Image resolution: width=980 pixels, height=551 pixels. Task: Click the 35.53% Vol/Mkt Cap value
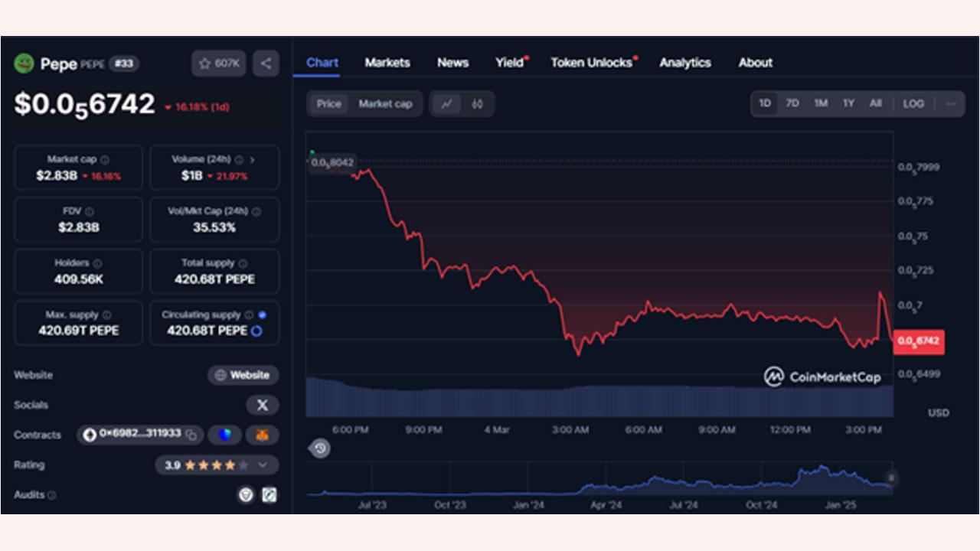point(214,227)
